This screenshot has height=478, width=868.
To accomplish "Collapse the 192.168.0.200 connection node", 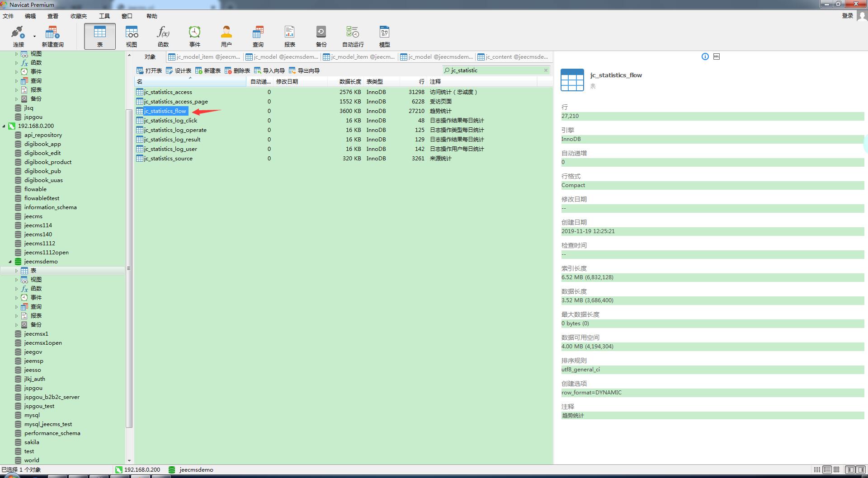I will point(4,126).
